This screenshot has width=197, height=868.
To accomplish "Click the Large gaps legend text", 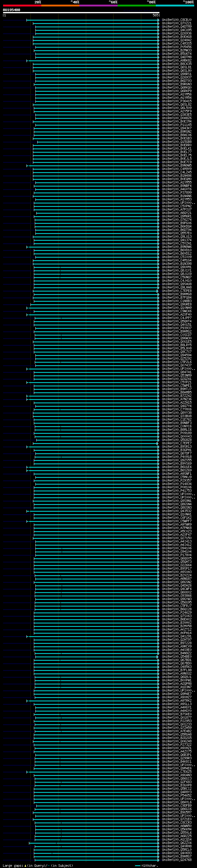I will tap(38, 866).
